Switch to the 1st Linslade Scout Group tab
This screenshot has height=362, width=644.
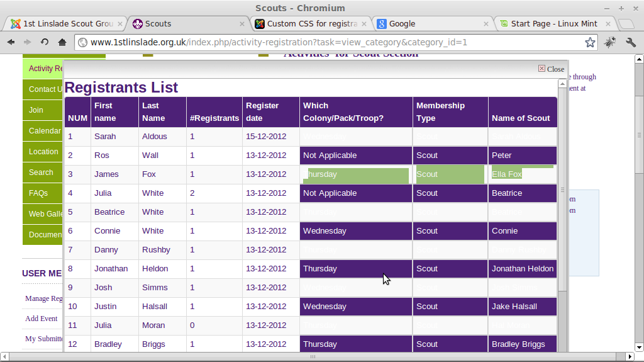click(x=68, y=24)
